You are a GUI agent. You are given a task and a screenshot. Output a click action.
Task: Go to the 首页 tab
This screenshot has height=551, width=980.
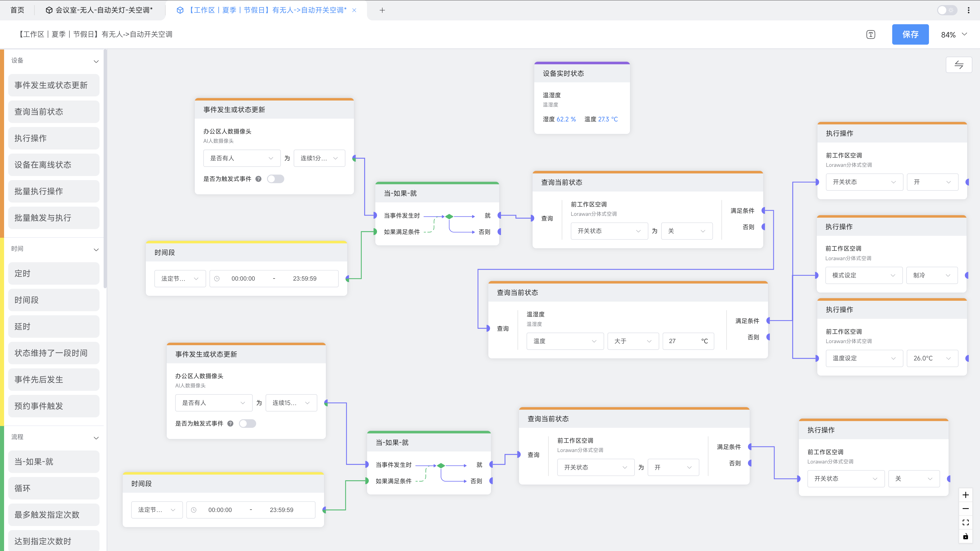coord(17,10)
